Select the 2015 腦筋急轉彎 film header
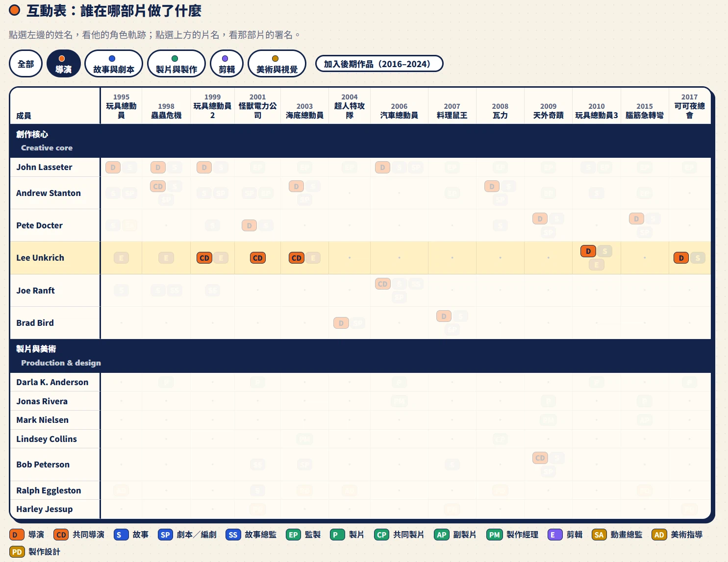Viewport: 728px width, 562px height. (x=645, y=106)
